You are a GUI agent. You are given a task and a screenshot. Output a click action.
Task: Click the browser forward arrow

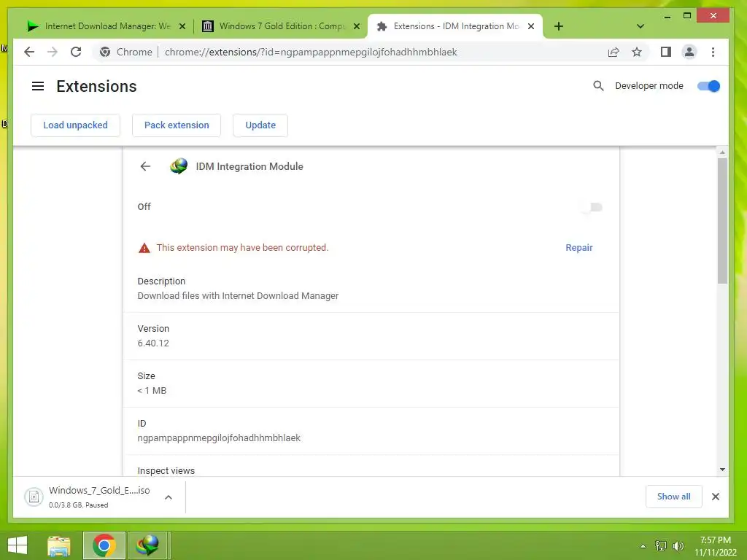point(53,52)
